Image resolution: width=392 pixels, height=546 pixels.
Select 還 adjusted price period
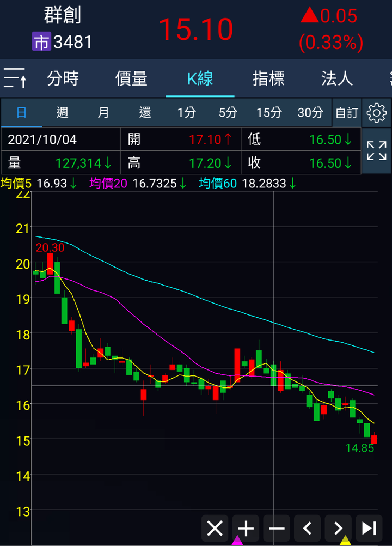pos(145,113)
